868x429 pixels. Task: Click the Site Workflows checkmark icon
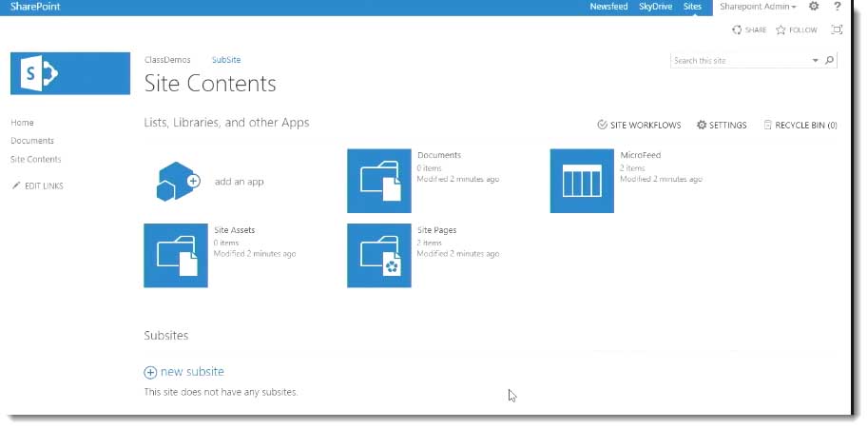click(603, 125)
